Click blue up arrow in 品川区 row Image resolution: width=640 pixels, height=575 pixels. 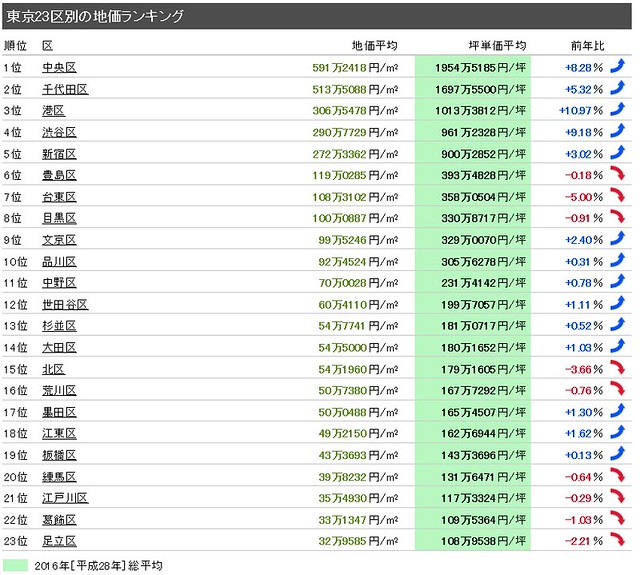618,260
